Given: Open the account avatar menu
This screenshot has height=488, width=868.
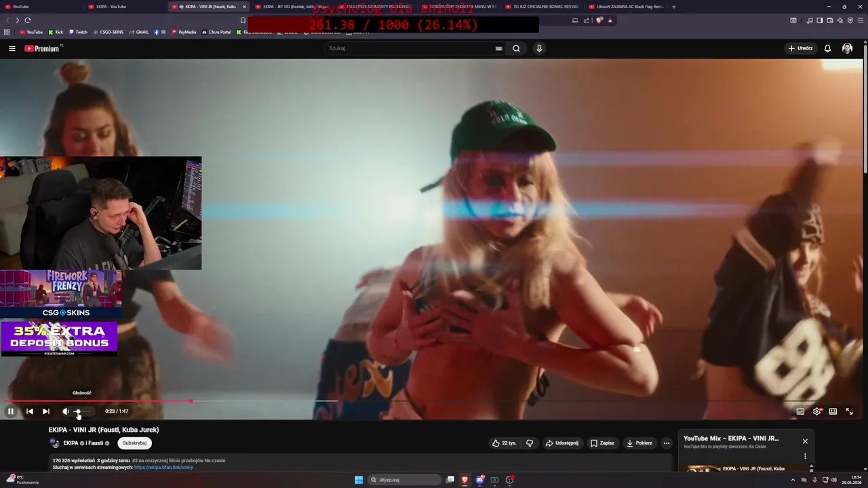Looking at the screenshot, I should [x=847, y=48].
